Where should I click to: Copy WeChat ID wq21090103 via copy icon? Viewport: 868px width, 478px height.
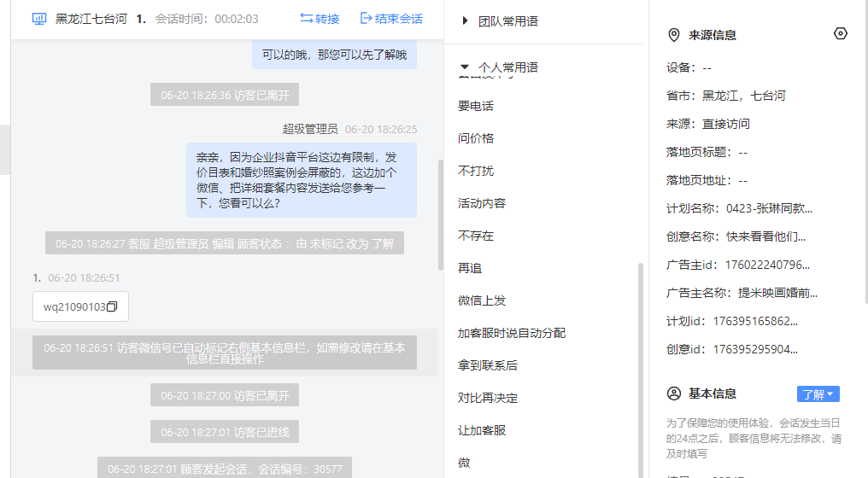(x=112, y=306)
